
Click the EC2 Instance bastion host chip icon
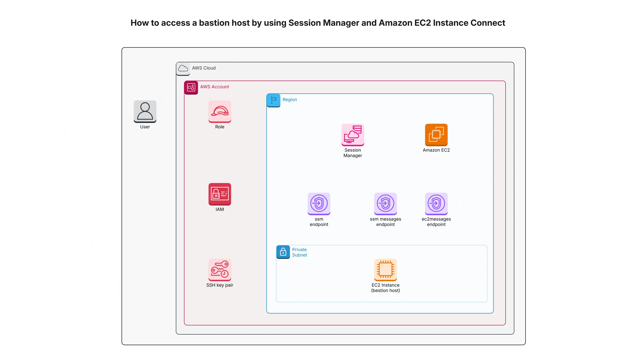(x=385, y=270)
